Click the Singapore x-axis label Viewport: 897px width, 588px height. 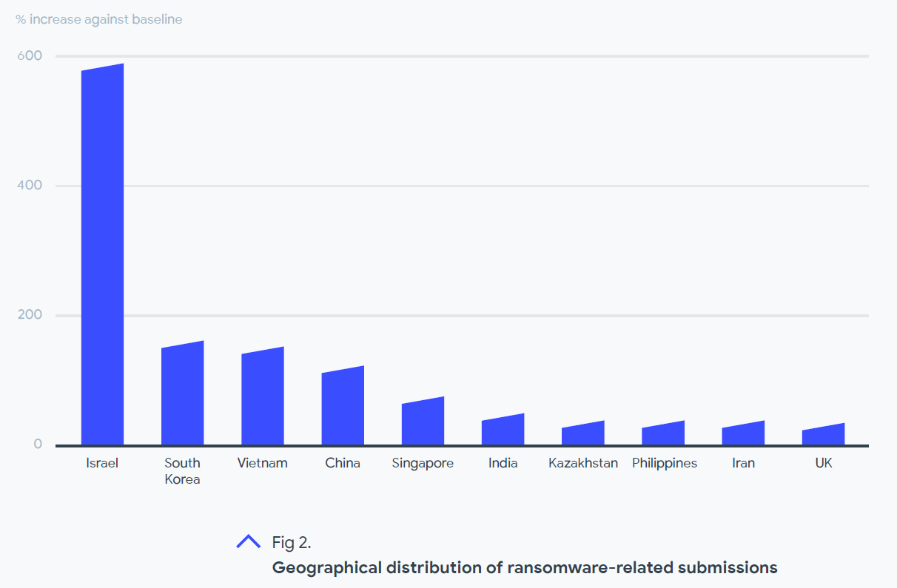point(423,463)
